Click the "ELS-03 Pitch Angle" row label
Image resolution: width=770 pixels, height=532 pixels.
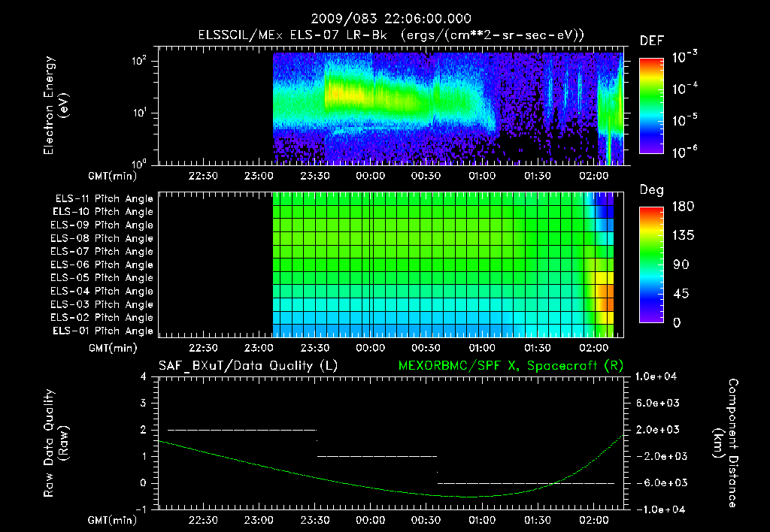click(102, 305)
